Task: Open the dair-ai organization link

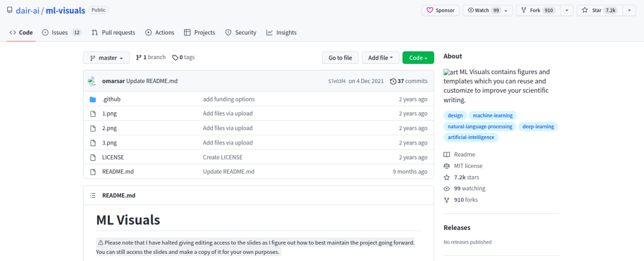Action: (27, 10)
